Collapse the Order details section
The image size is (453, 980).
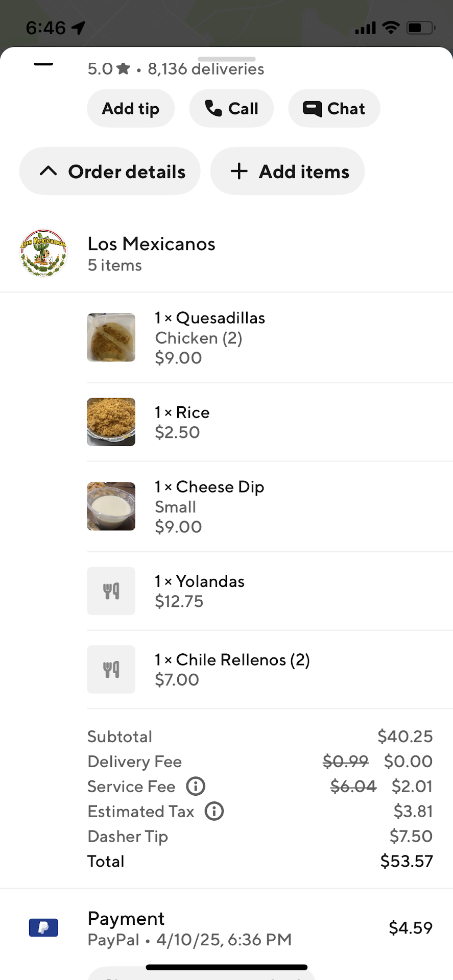click(x=110, y=171)
